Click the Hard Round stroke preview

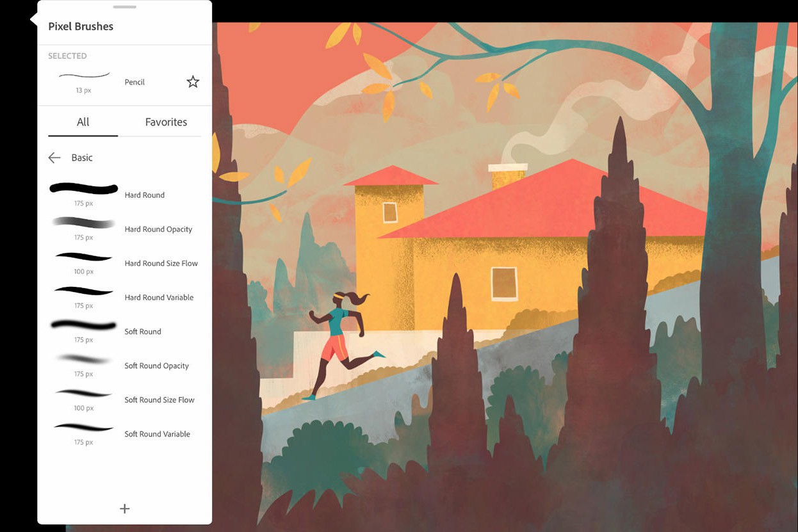click(x=84, y=189)
